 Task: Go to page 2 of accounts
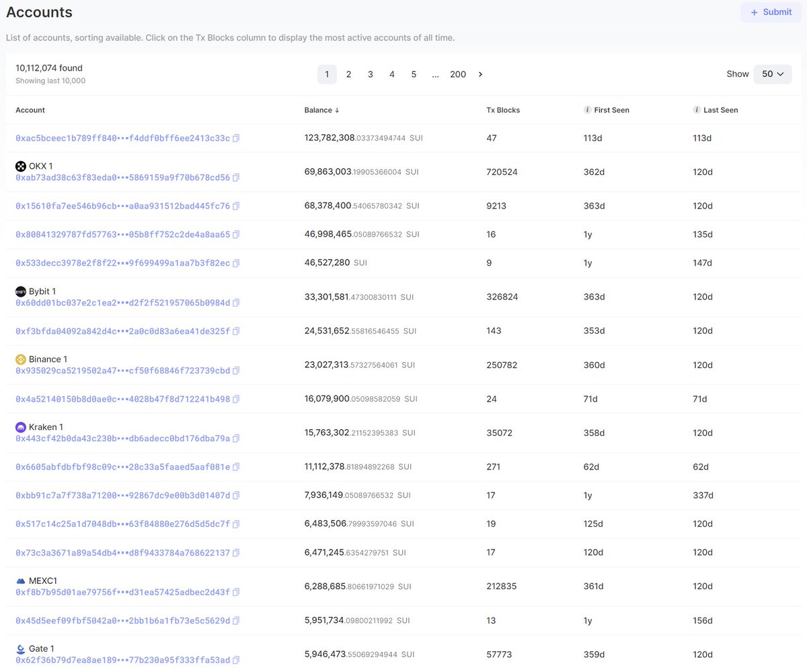coord(348,75)
